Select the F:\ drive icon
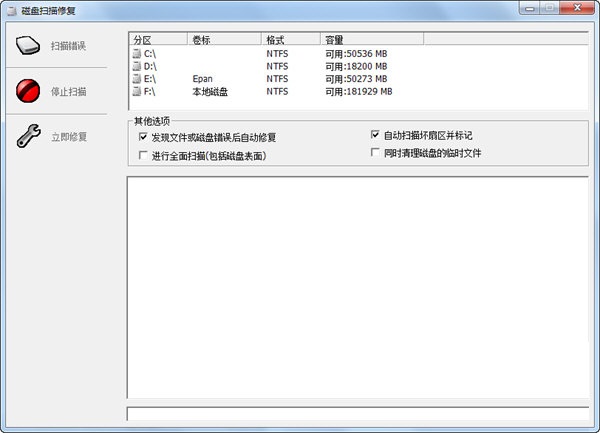Image resolution: width=600 pixels, height=433 pixels. 137,91
